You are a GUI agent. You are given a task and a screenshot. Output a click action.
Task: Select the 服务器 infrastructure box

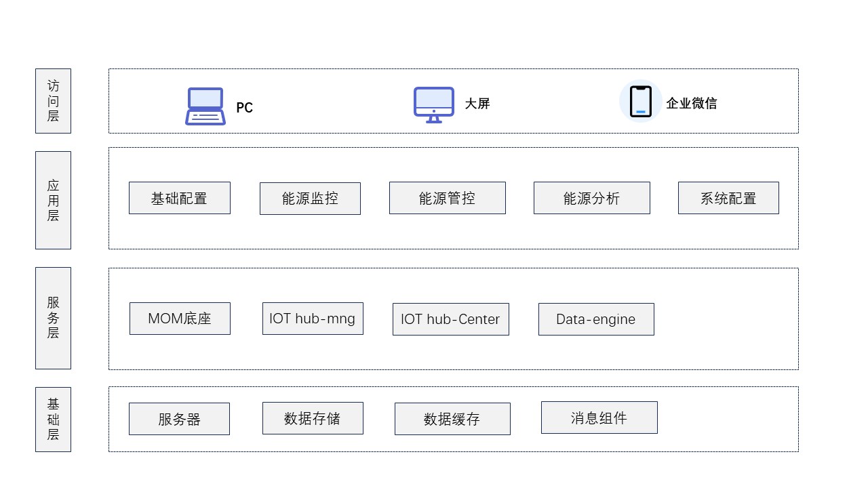coord(179,419)
